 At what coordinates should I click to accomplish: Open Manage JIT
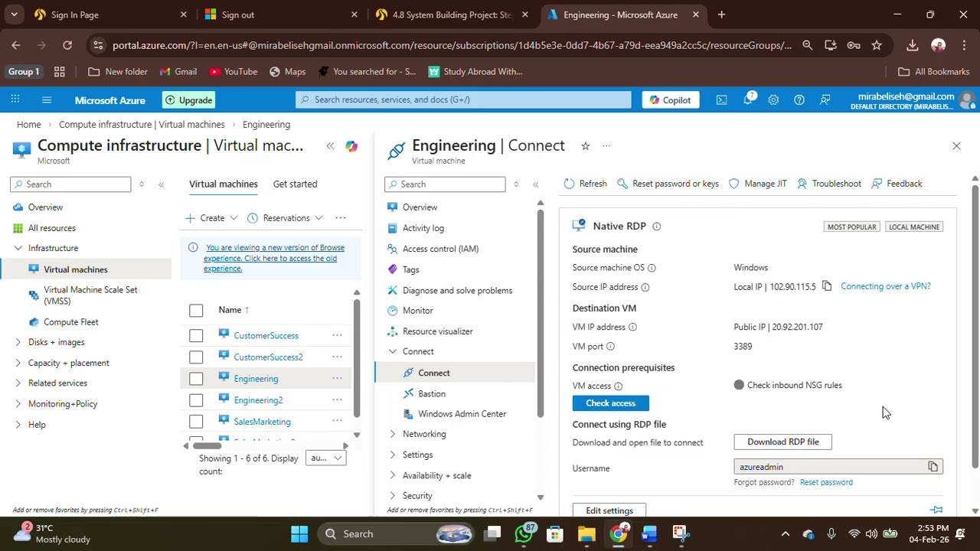(757, 184)
